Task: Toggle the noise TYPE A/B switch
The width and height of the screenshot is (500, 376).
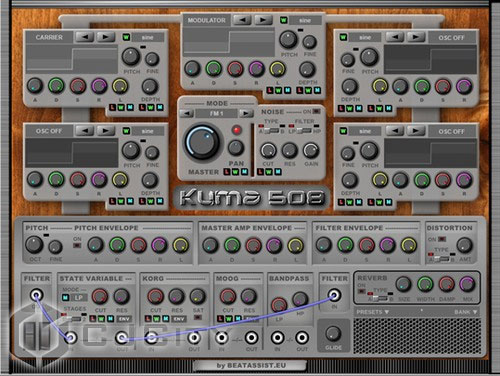Action: 271,131
